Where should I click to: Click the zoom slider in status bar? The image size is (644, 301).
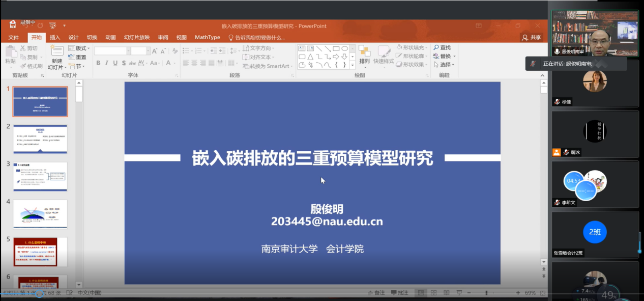coord(486,293)
